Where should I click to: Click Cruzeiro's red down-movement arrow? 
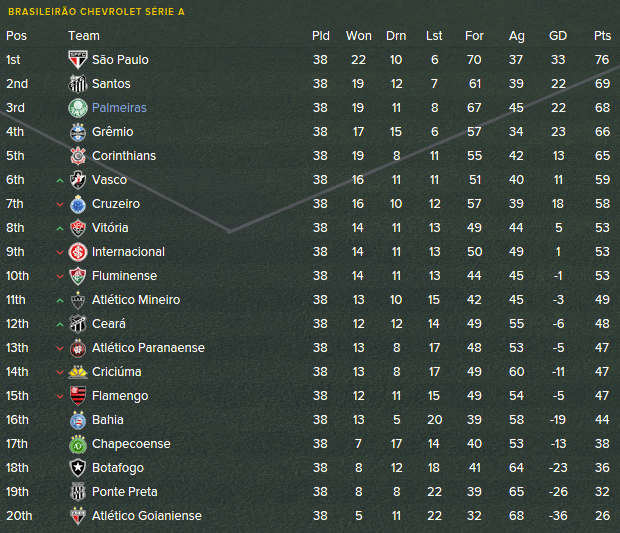[60, 204]
